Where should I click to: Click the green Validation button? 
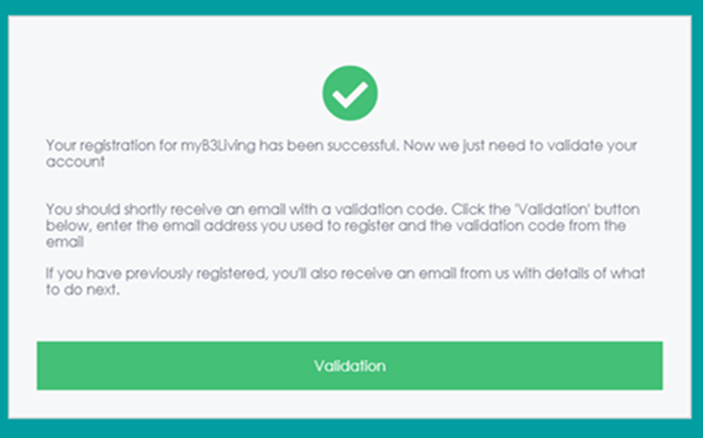point(350,366)
